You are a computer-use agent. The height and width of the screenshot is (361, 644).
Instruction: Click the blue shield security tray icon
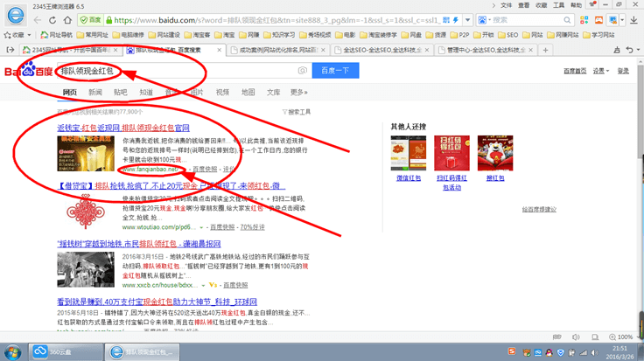coord(560,352)
